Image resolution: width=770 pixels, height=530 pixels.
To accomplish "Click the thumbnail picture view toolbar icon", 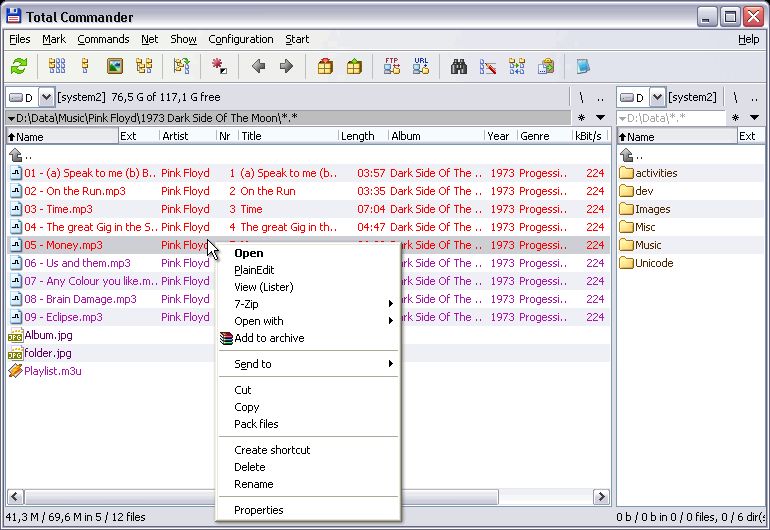I will click(115, 67).
